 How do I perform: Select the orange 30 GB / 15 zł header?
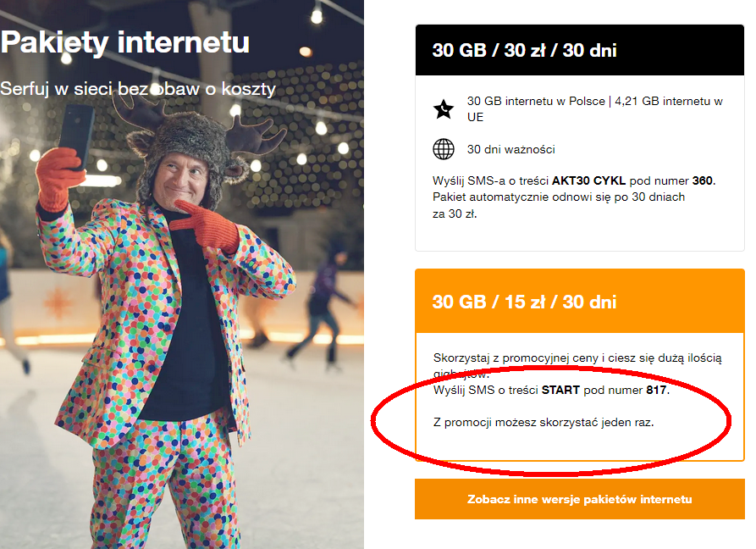tap(580, 302)
